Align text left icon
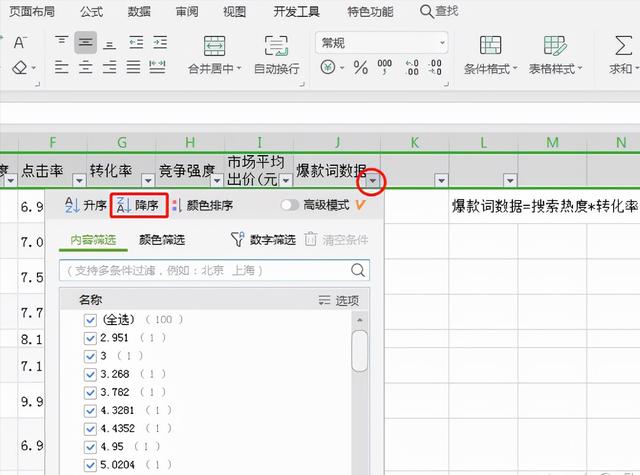 tap(61, 67)
